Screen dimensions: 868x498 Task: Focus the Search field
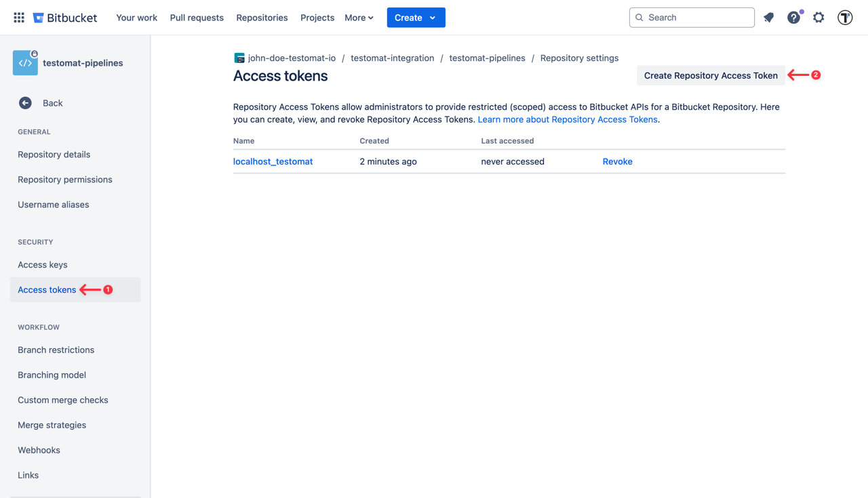coord(692,18)
